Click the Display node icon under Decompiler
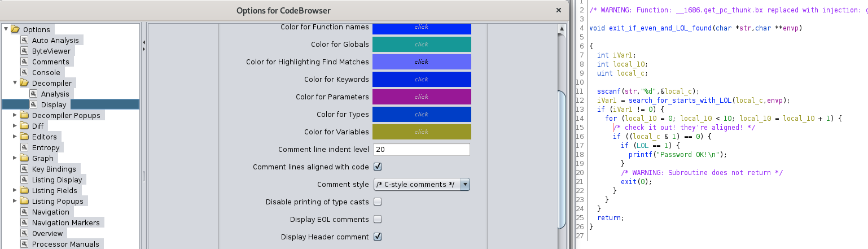 (x=33, y=104)
